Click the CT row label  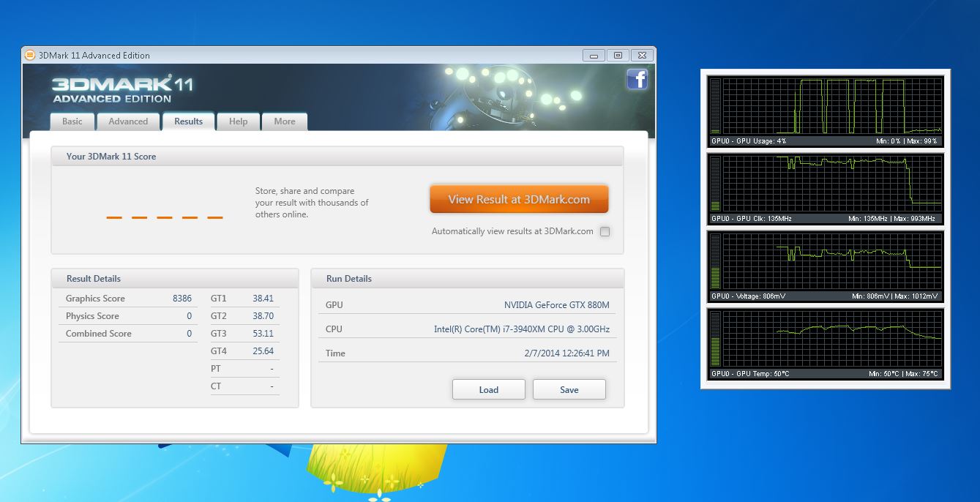[x=216, y=386]
